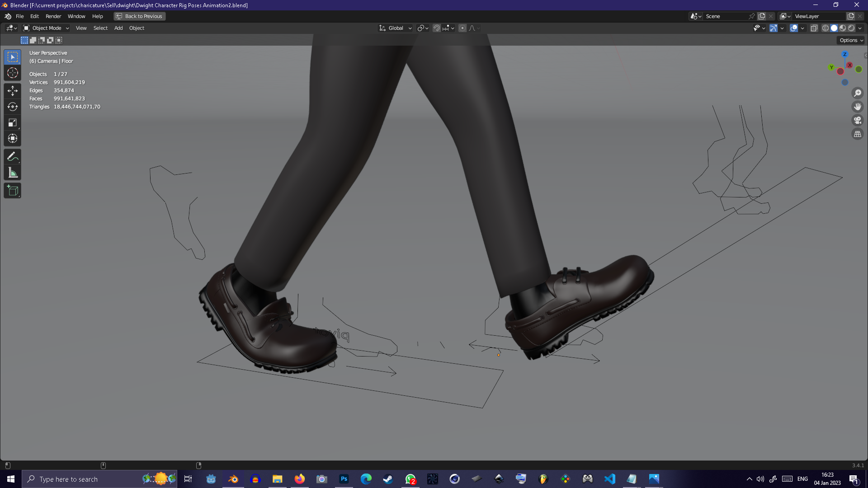868x488 pixels.
Task: Select the Annotate pencil tool
Action: tap(13, 157)
